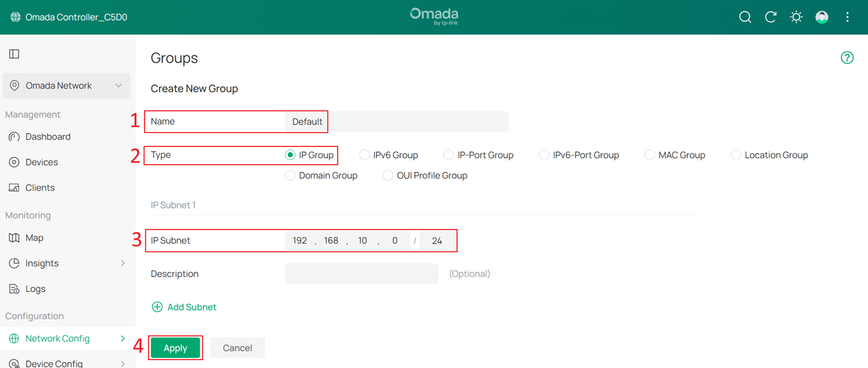Open the Omada Network site dropdown chevron

coord(118,85)
